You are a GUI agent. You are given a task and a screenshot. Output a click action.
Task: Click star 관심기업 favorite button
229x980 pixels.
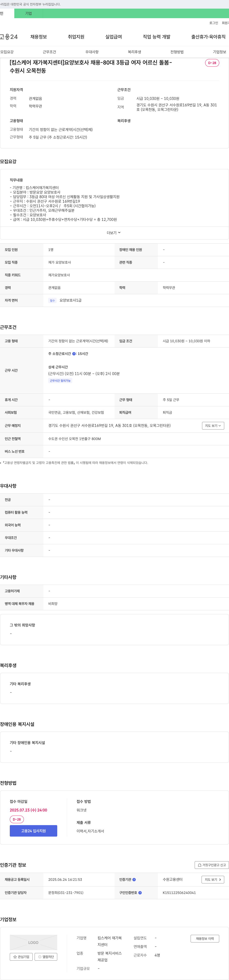point(21,957)
